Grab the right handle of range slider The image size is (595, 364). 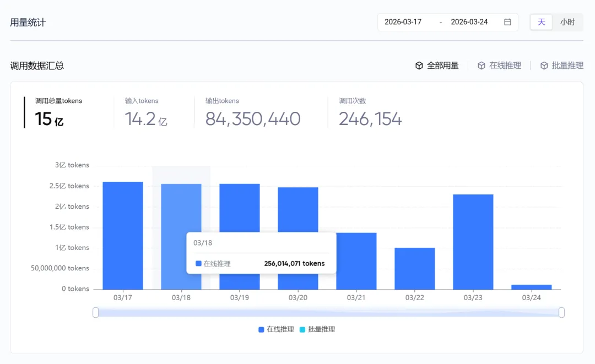pyautogui.click(x=561, y=312)
